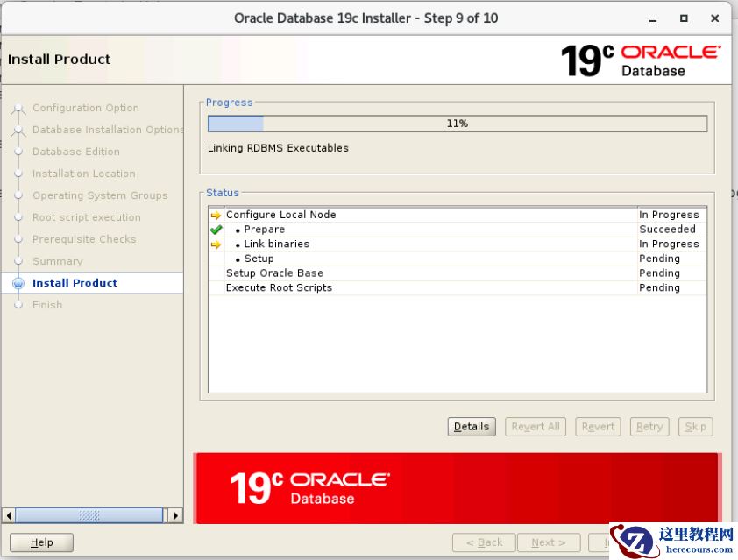Select the Finish step
Image resolution: width=738 pixels, height=560 pixels.
pyautogui.click(x=47, y=305)
